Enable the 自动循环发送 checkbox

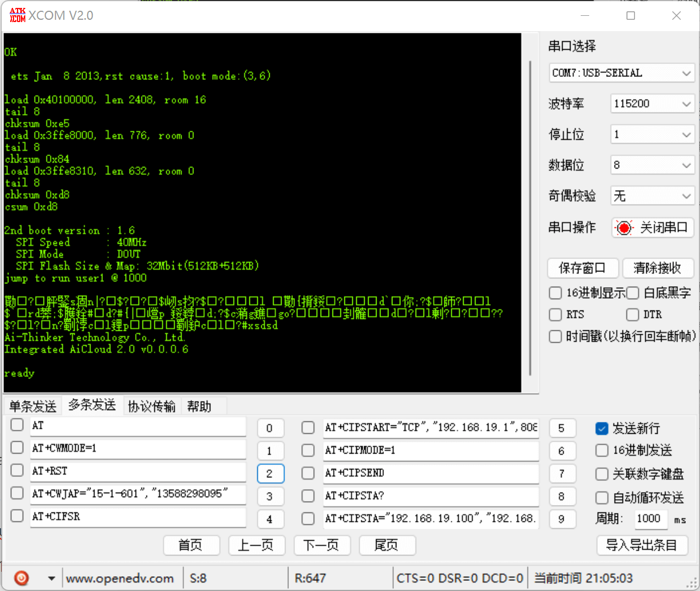[602, 498]
